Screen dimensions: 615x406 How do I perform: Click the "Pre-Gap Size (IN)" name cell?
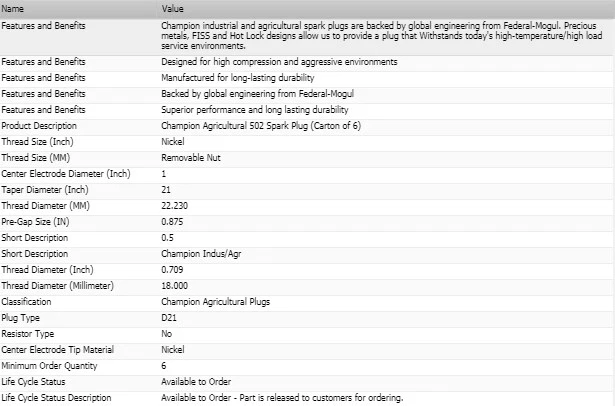click(35, 222)
